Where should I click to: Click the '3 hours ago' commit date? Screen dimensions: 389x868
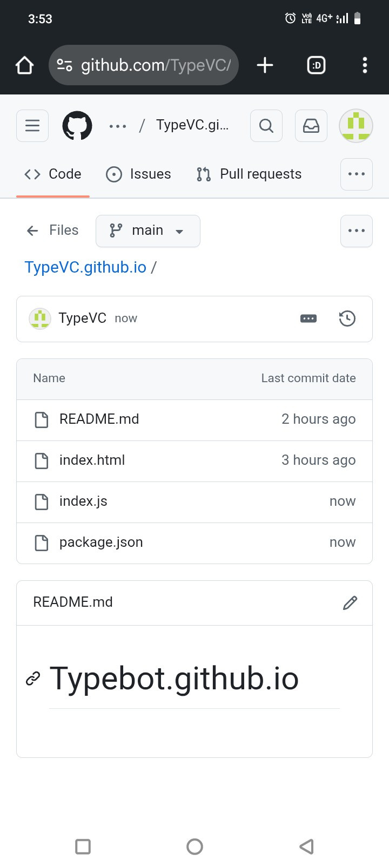click(x=318, y=460)
